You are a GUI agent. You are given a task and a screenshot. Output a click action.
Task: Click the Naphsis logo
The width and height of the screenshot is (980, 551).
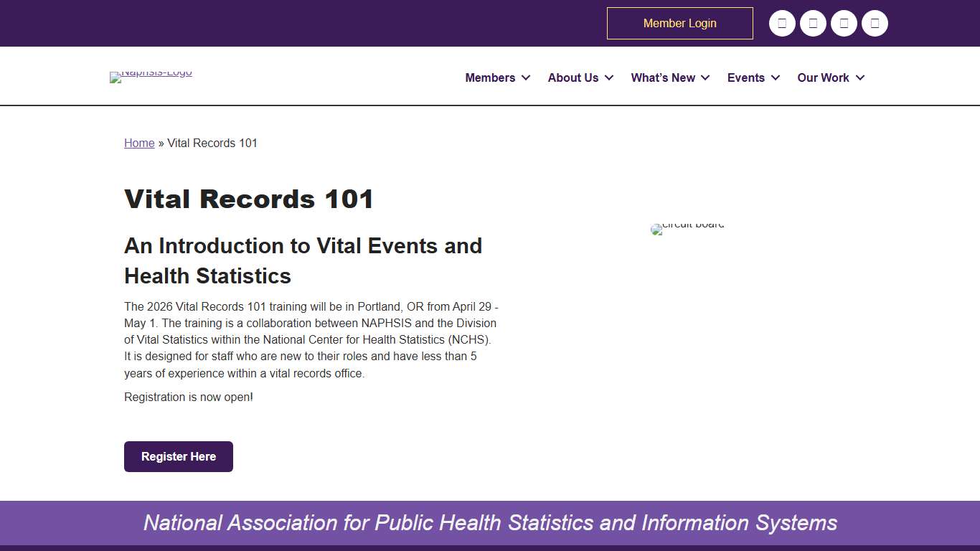pos(151,77)
